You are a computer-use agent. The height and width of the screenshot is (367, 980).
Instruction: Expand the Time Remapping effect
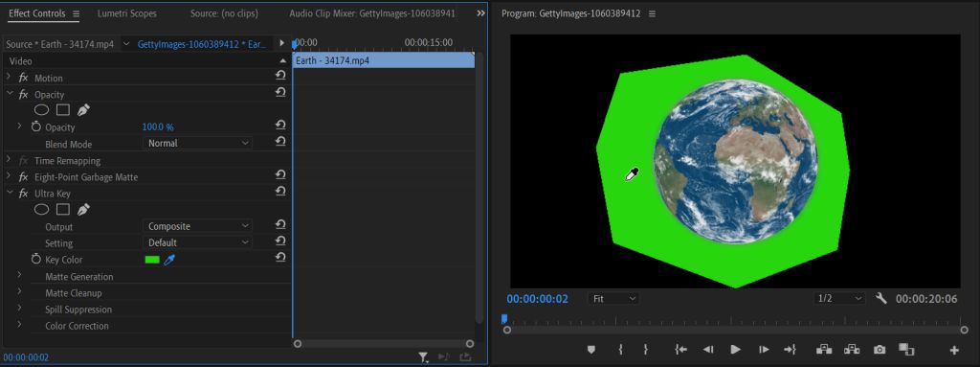[9, 160]
